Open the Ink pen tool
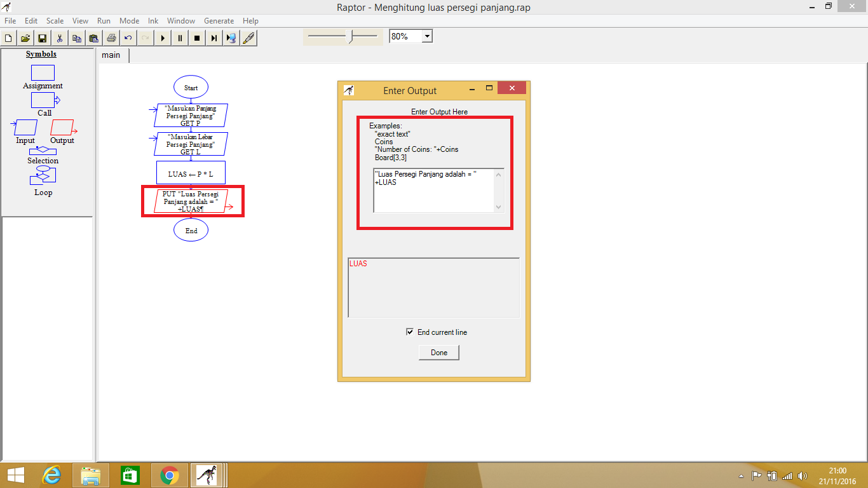Screen dimensions: 868x488 (x=248, y=37)
